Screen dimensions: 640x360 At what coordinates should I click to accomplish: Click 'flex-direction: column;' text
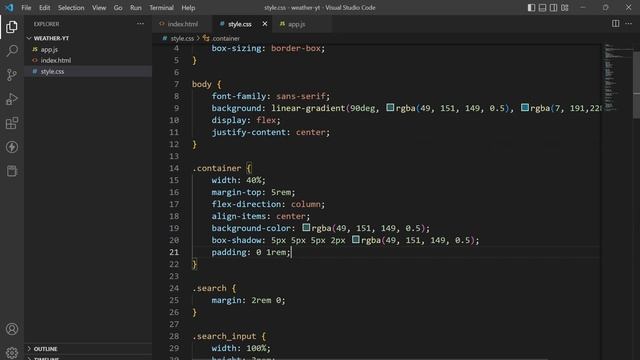coord(268,204)
